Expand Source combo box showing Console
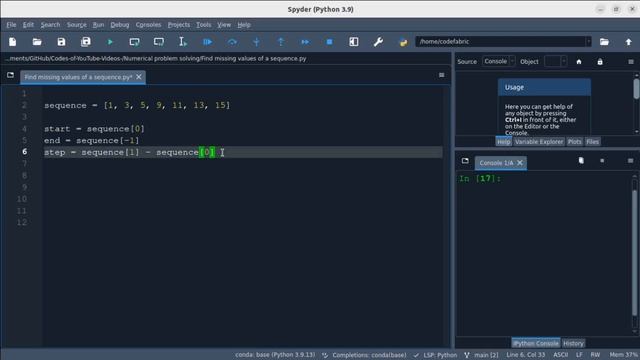The width and height of the screenshot is (640, 360). tap(498, 62)
